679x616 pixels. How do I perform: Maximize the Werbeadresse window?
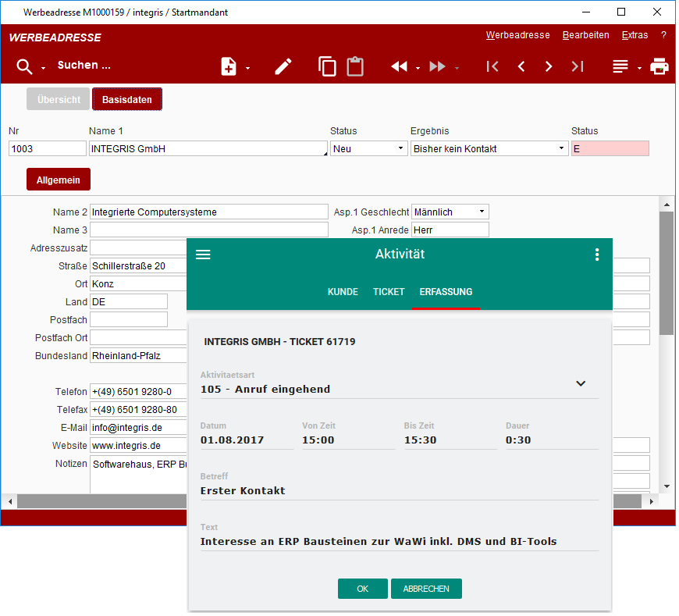pyautogui.click(x=621, y=12)
